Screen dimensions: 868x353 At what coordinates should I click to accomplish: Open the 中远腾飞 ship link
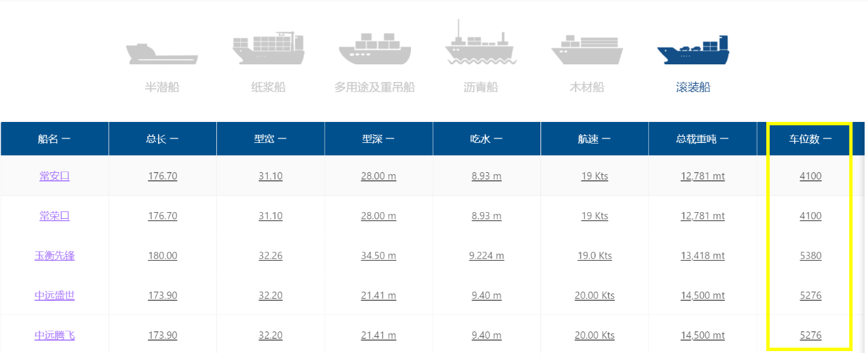click(54, 335)
